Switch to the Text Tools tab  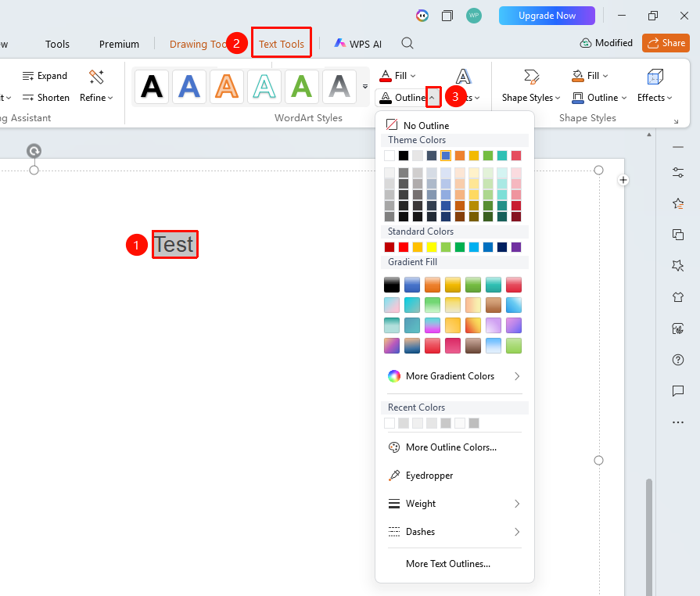282,44
